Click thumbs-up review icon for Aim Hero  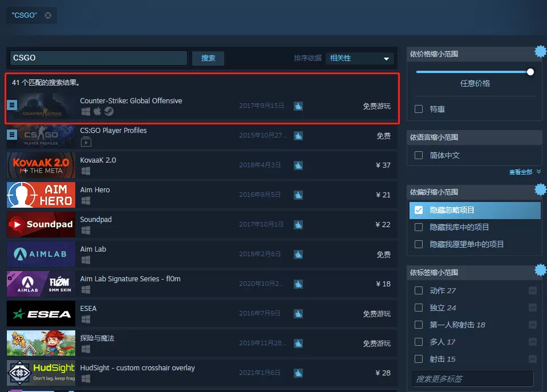298,195
